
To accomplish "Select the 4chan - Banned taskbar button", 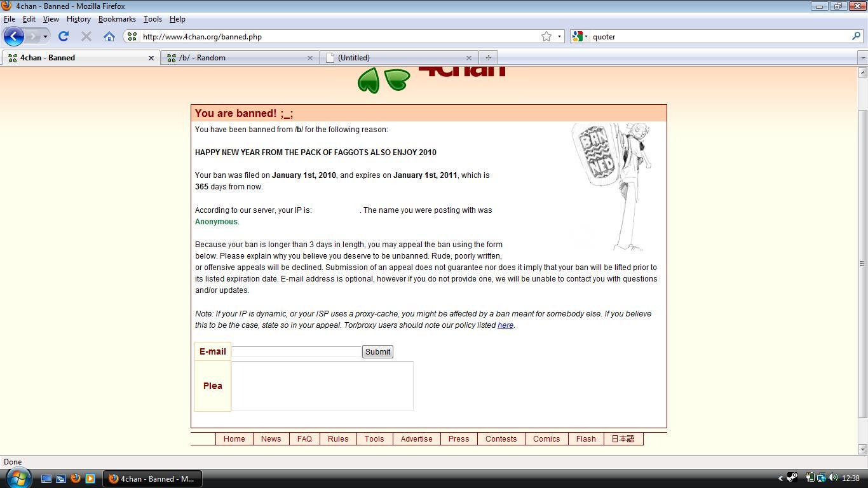I will tap(152, 479).
